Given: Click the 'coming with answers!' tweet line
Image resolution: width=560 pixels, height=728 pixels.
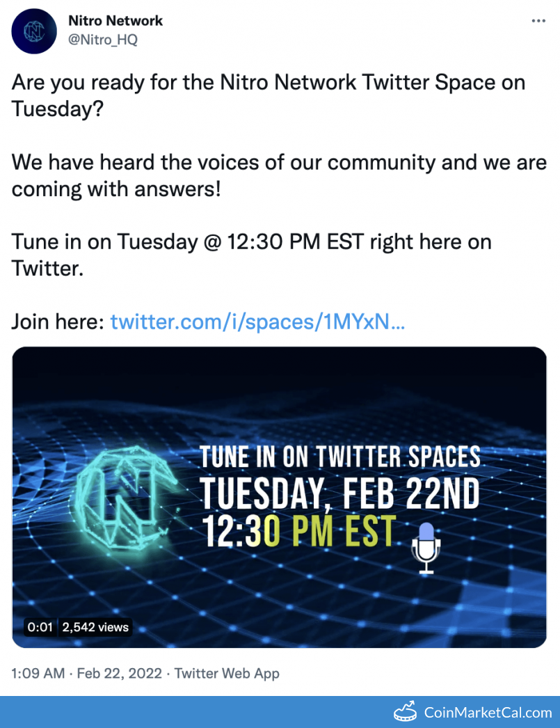Looking at the screenshot, I should pos(116,189).
